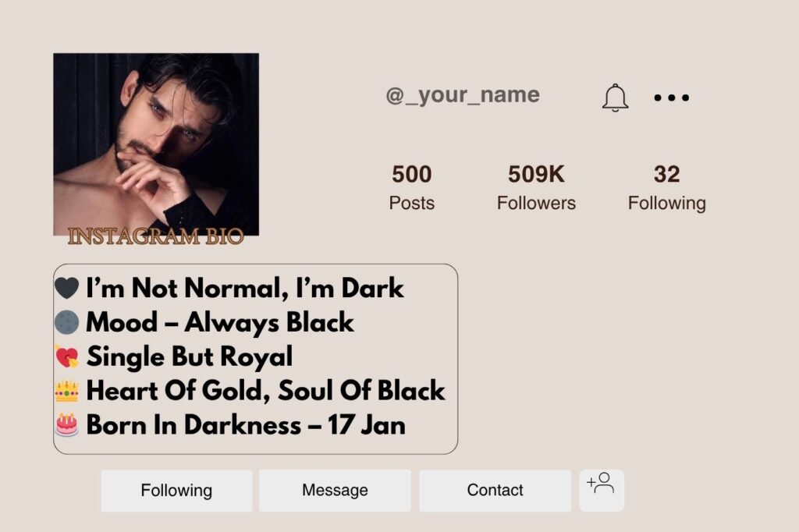799x532 pixels.
Task: Open the three-dot more options menu
Action: (x=671, y=98)
